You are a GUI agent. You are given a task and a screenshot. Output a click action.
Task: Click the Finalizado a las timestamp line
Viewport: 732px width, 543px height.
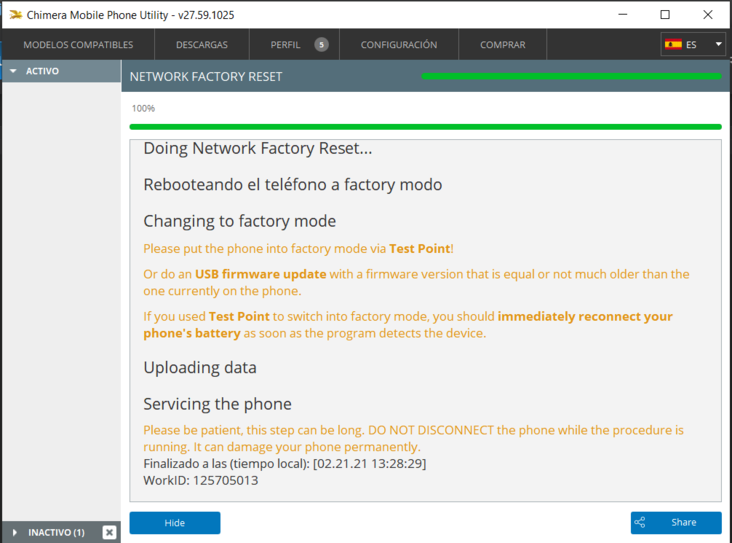(285, 464)
